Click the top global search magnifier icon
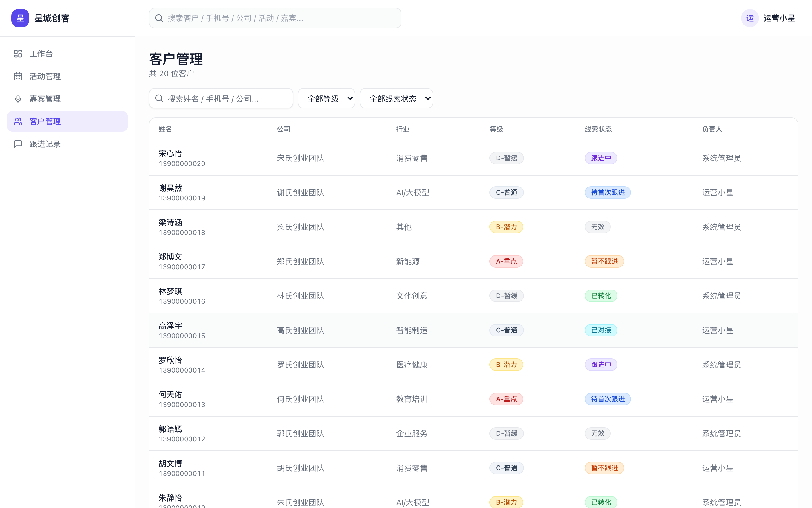 [x=159, y=18]
